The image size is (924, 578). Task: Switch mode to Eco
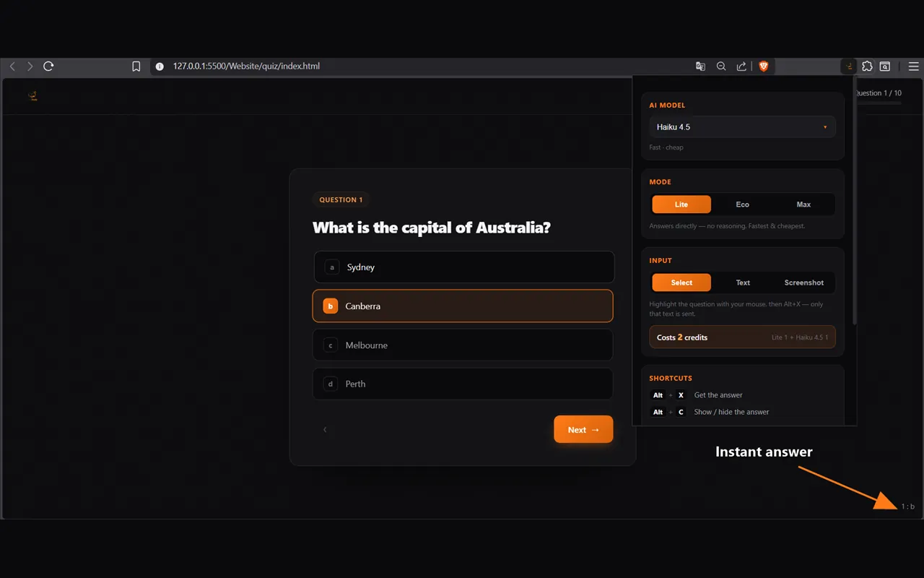[x=742, y=204]
